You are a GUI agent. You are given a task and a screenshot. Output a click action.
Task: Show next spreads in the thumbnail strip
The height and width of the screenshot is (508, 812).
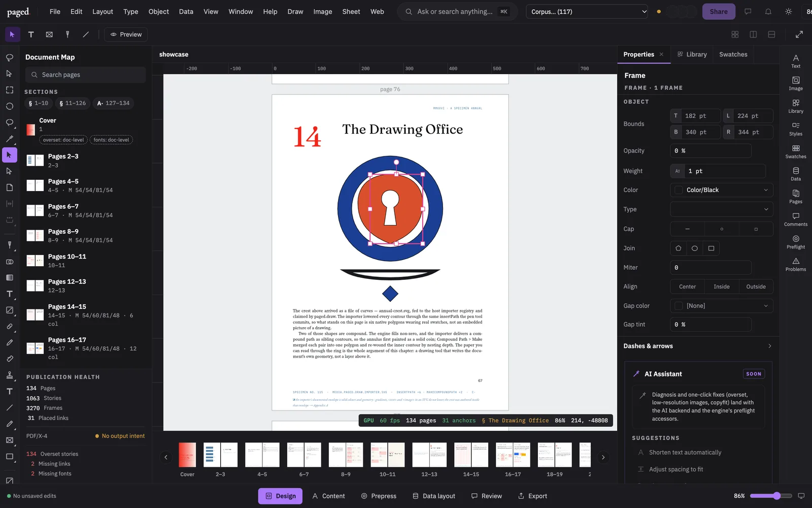click(603, 457)
